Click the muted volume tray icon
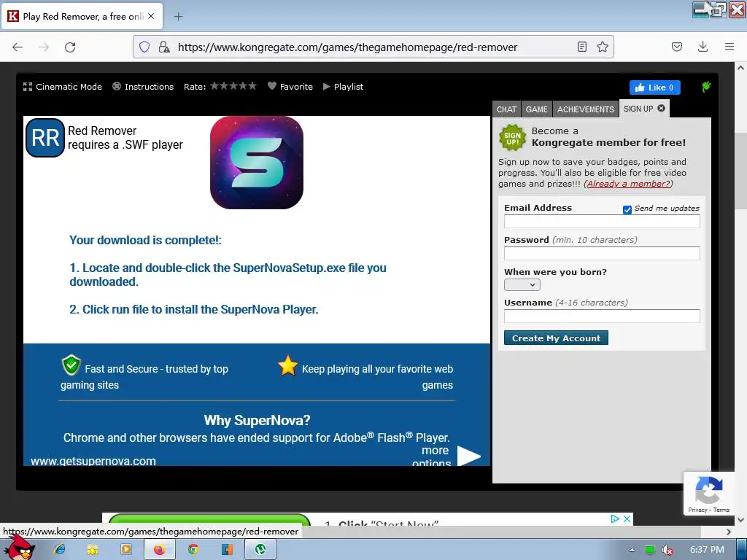Screen dimensions: 747x560 [667, 550]
